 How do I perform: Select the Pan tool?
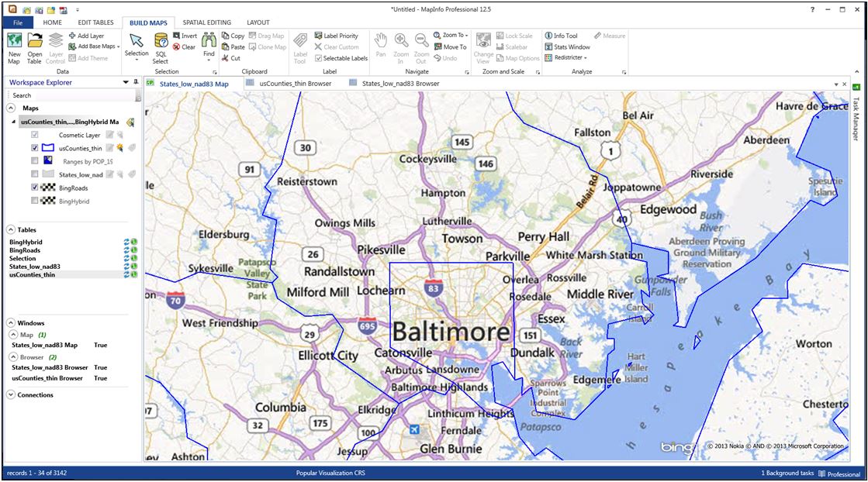coord(379,44)
